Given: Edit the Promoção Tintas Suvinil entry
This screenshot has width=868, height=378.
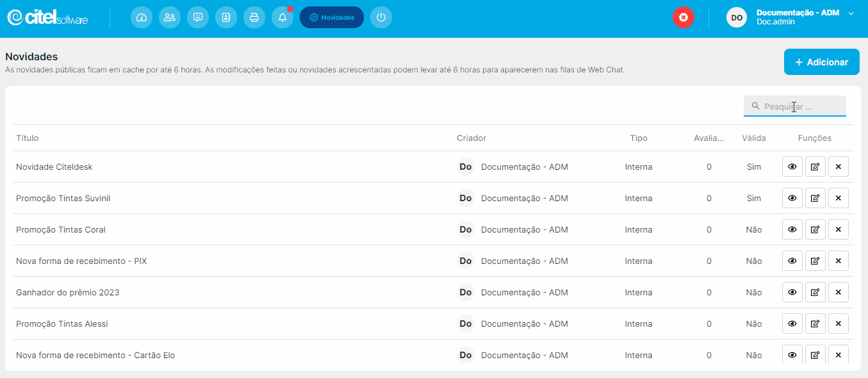Looking at the screenshot, I should (815, 198).
